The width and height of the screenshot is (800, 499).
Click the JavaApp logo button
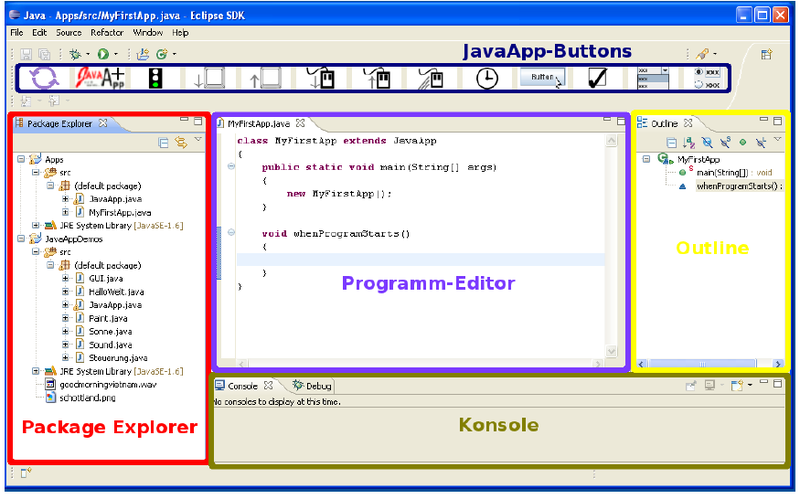click(x=100, y=78)
